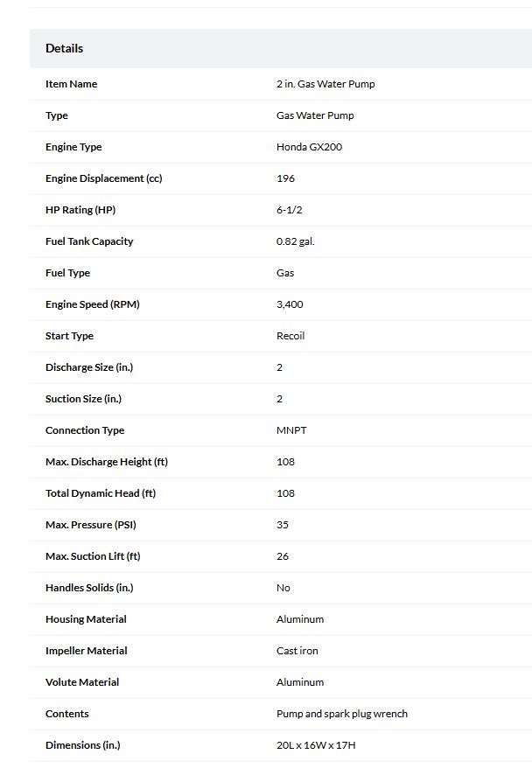The image size is (532, 775).
Task: Click the Engine Displacement (cc) label
Action: [104, 178]
